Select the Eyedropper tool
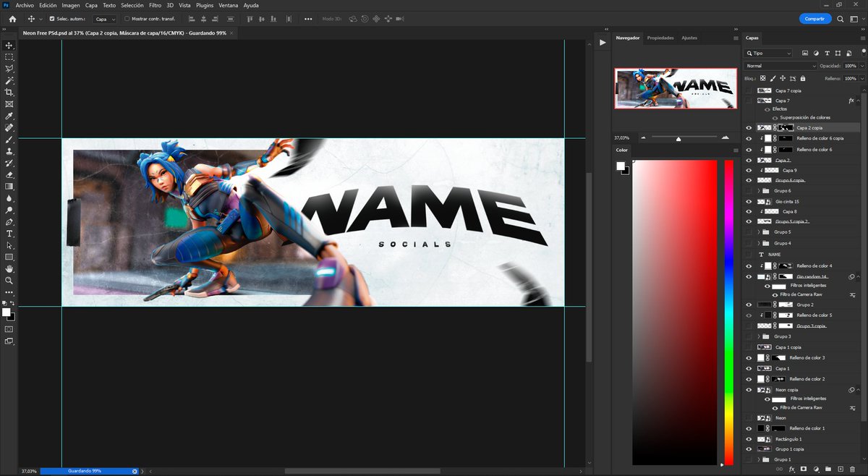 (9, 116)
